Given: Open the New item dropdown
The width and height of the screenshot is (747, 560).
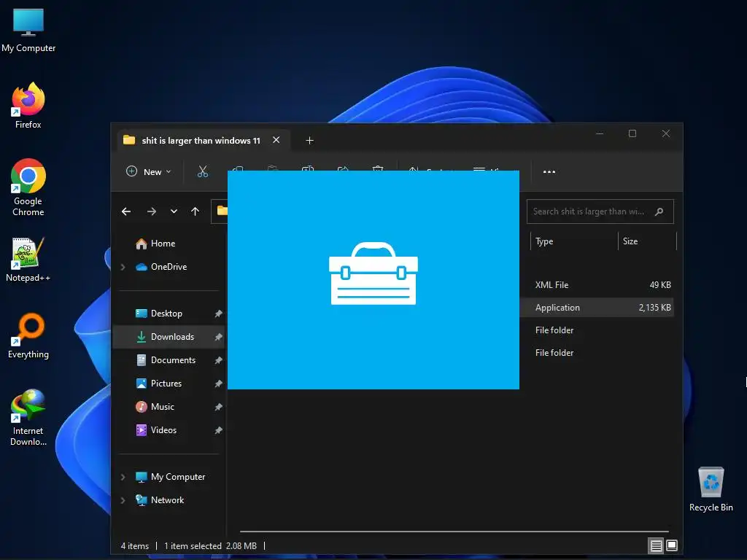Looking at the screenshot, I should click(x=148, y=172).
